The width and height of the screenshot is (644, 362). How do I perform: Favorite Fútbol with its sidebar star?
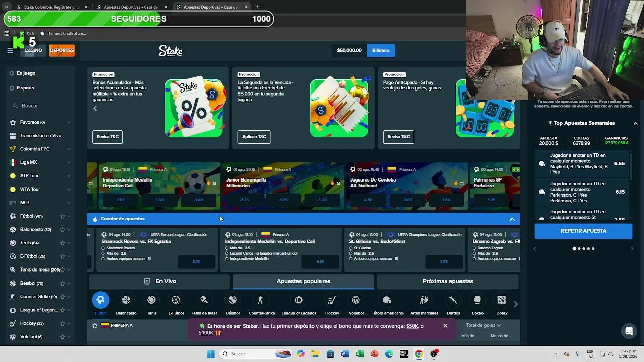pos(62,216)
